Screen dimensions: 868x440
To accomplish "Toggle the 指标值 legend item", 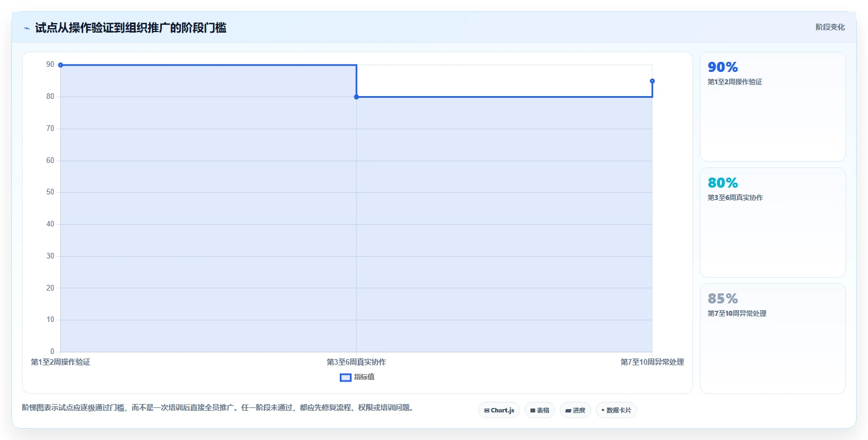I will (357, 377).
